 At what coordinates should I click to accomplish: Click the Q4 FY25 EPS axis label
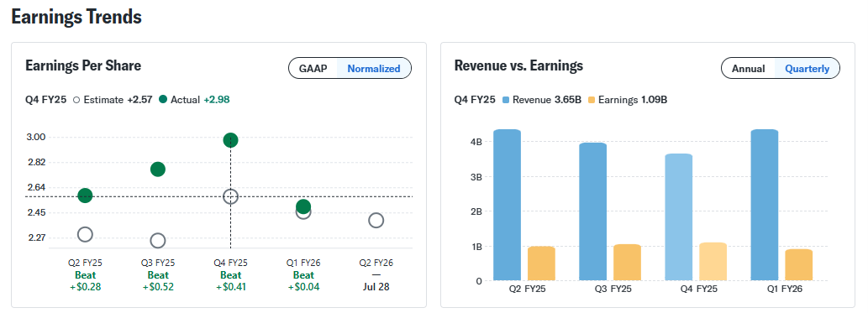[230, 263]
